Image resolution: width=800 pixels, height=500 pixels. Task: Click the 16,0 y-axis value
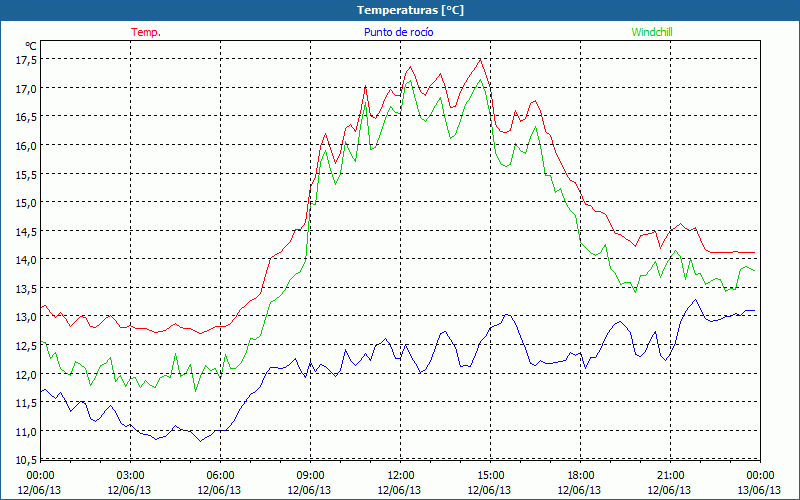click(27, 145)
